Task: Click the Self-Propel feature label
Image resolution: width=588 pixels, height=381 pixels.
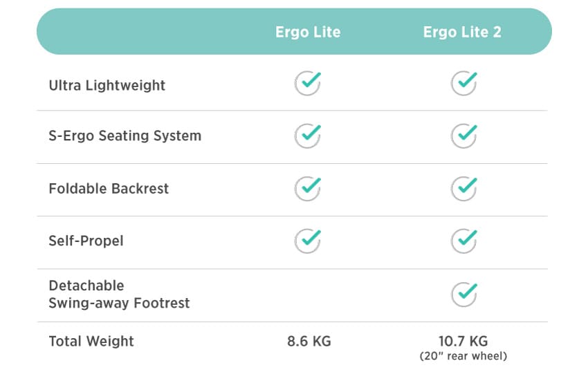Action: click(86, 241)
